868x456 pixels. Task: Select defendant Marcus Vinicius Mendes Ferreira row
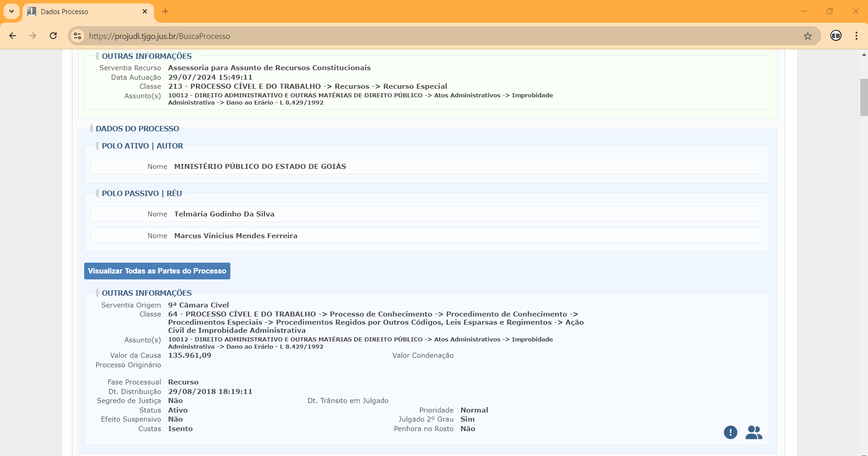pos(425,236)
